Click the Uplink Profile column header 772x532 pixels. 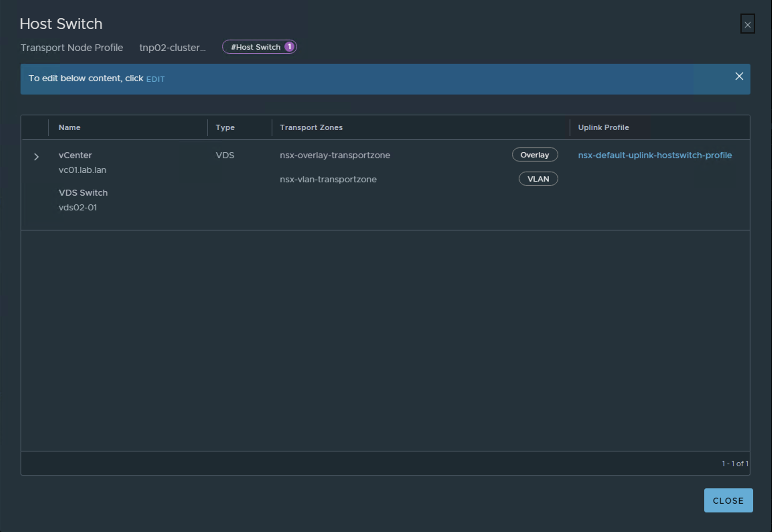(603, 128)
